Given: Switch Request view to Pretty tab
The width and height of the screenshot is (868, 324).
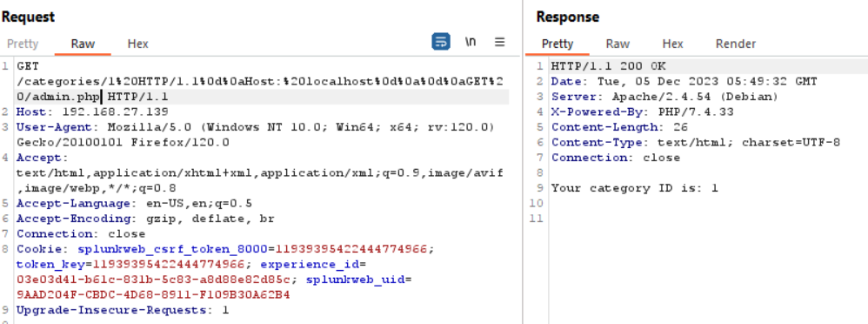Looking at the screenshot, I should tap(23, 44).
